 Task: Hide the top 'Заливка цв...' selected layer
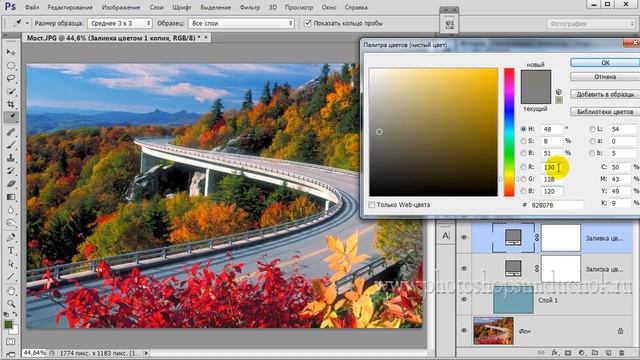tap(464, 237)
